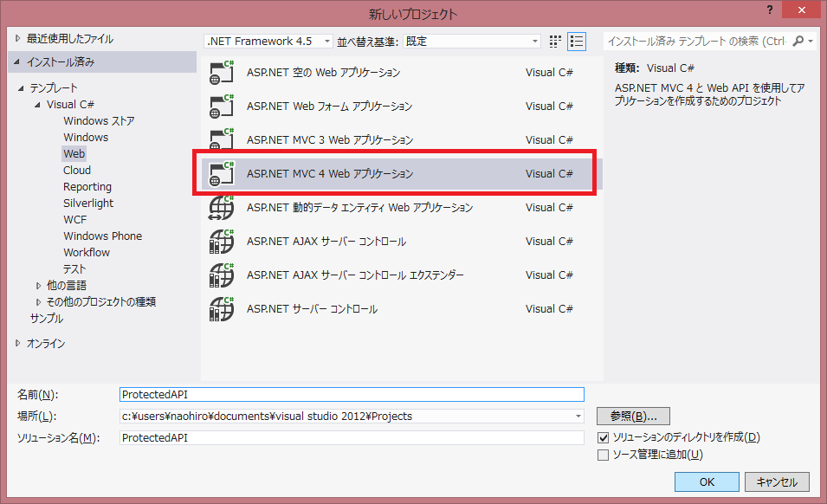Toggle ソリューションのディレクトリを作成 checkbox
827x504 pixels.
point(603,437)
